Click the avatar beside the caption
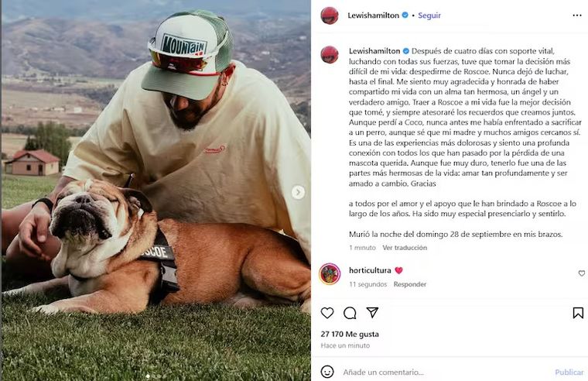This screenshot has width=588, height=381. click(330, 54)
